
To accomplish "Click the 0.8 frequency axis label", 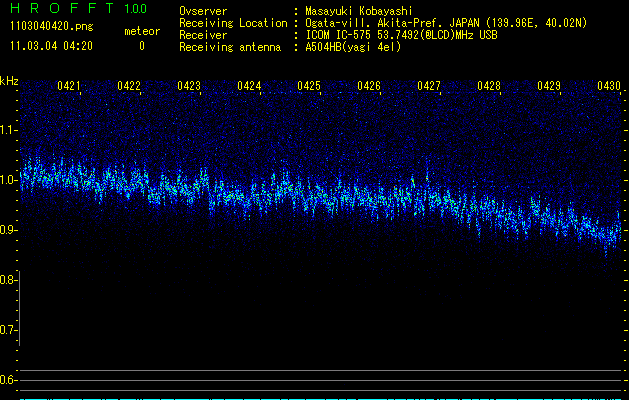I will tap(9, 280).
